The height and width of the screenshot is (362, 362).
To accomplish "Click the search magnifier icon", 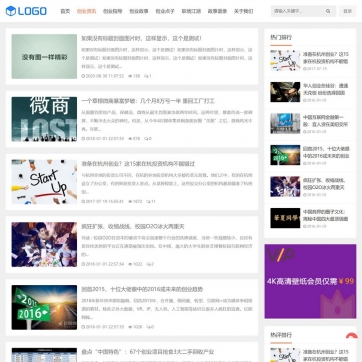I will pyautogui.click(x=328, y=11).
